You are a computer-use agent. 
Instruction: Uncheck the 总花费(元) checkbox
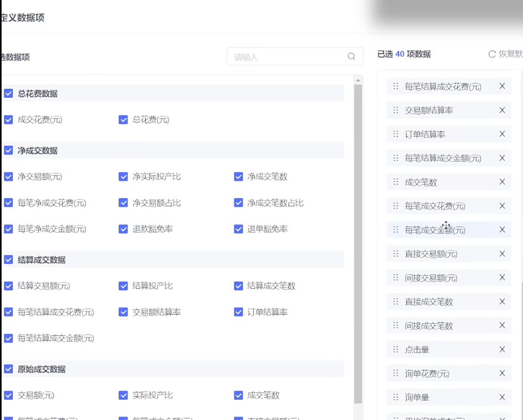pos(123,120)
